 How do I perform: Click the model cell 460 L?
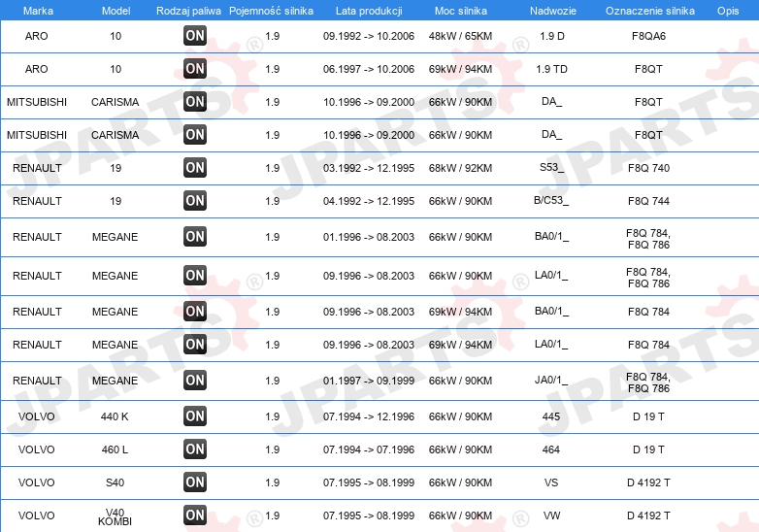pyautogui.click(x=115, y=449)
